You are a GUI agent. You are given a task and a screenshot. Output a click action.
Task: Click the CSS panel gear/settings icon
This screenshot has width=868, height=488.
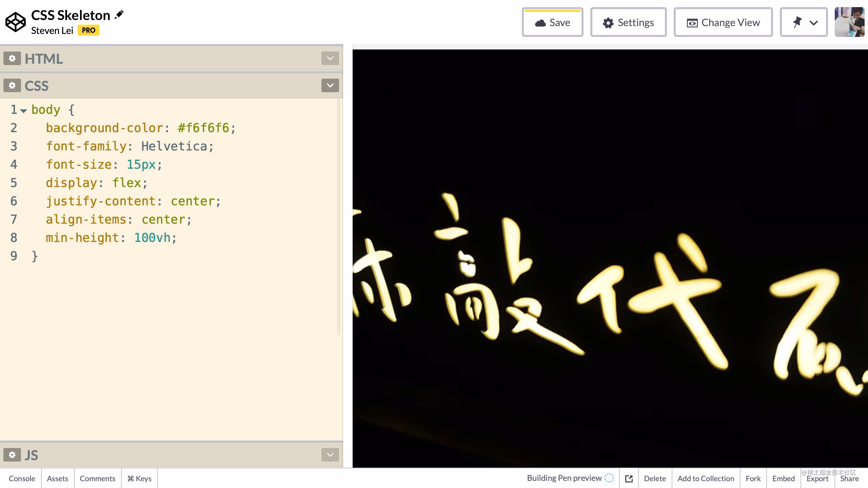click(12, 85)
